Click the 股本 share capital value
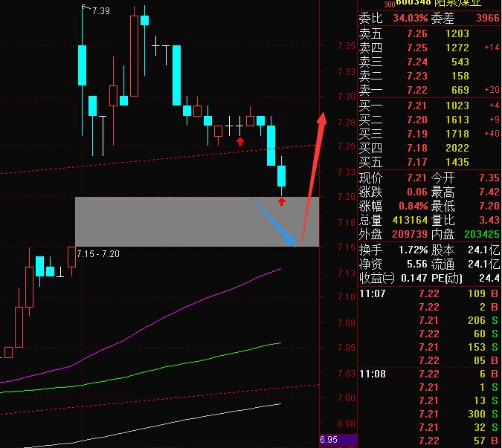 click(483, 250)
